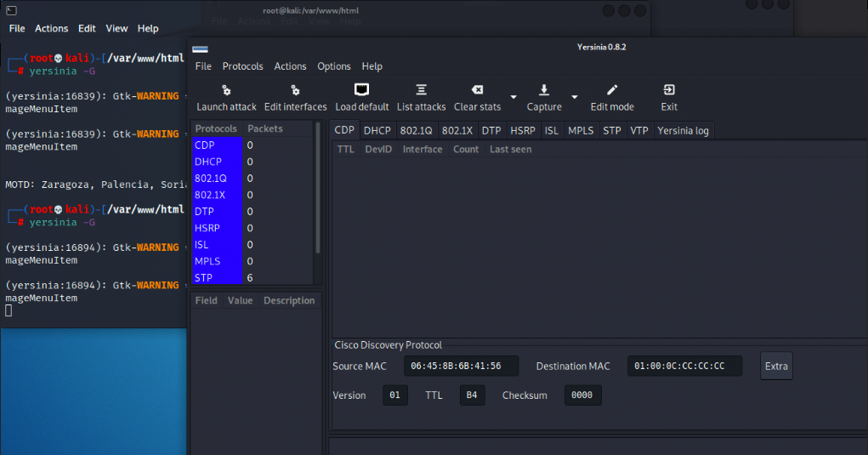The height and width of the screenshot is (455, 868).
Task: Open the Yersinia Actions menu
Action: 290,66
